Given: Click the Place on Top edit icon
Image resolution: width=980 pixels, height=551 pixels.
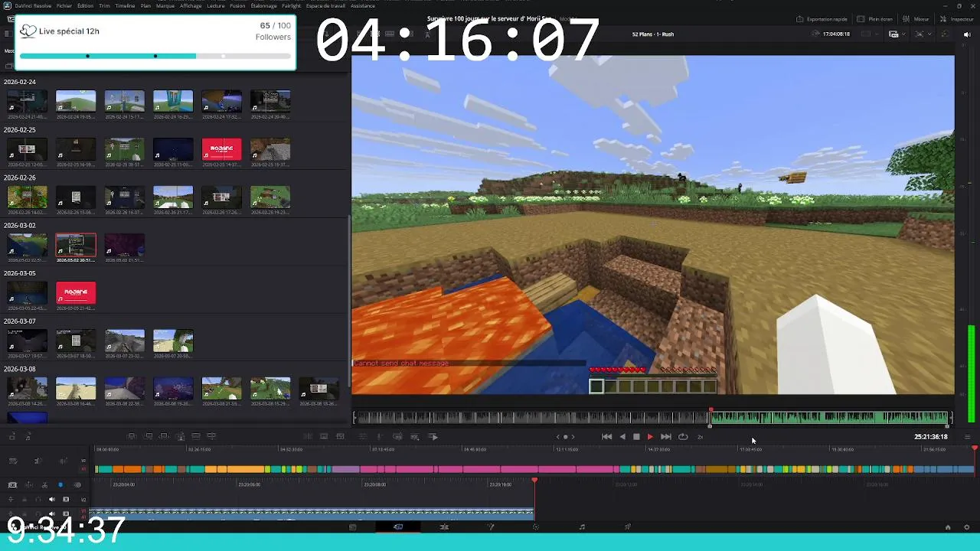Looking at the screenshot, I should point(196,436).
